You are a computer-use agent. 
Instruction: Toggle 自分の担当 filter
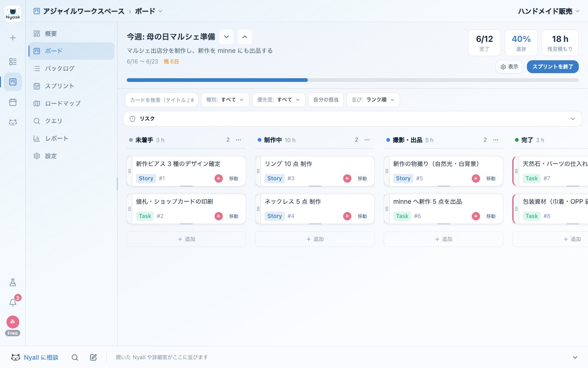[x=326, y=100]
